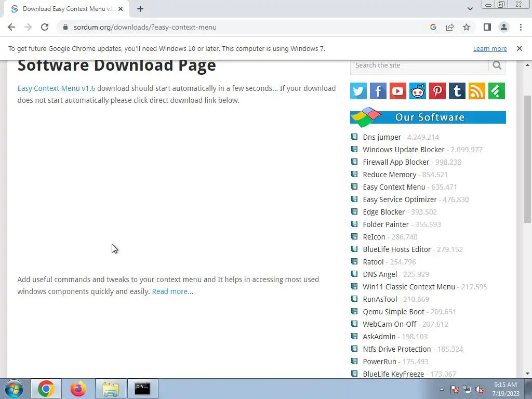Click the network tray icon

click(x=467, y=389)
